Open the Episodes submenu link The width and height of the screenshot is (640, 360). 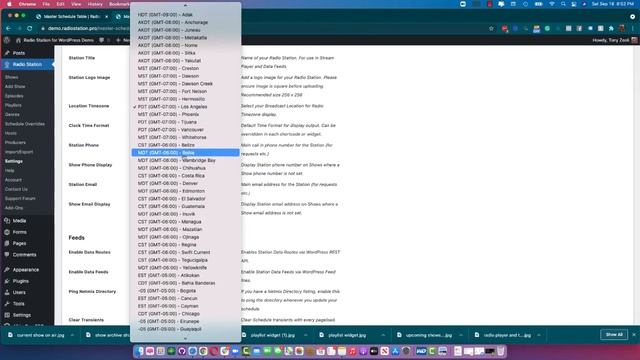(14, 96)
